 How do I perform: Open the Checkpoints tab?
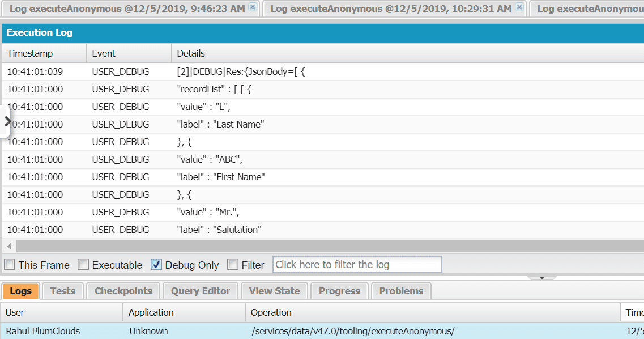click(x=123, y=291)
